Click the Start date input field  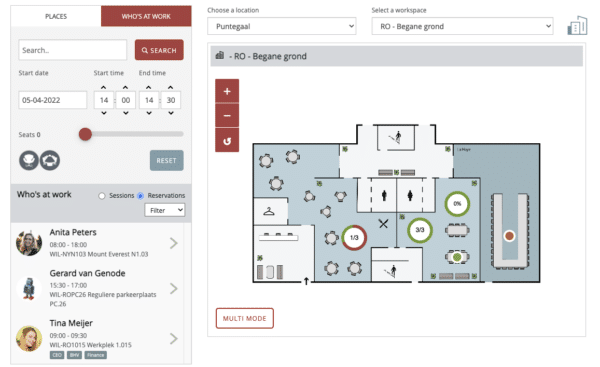(x=52, y=100)
